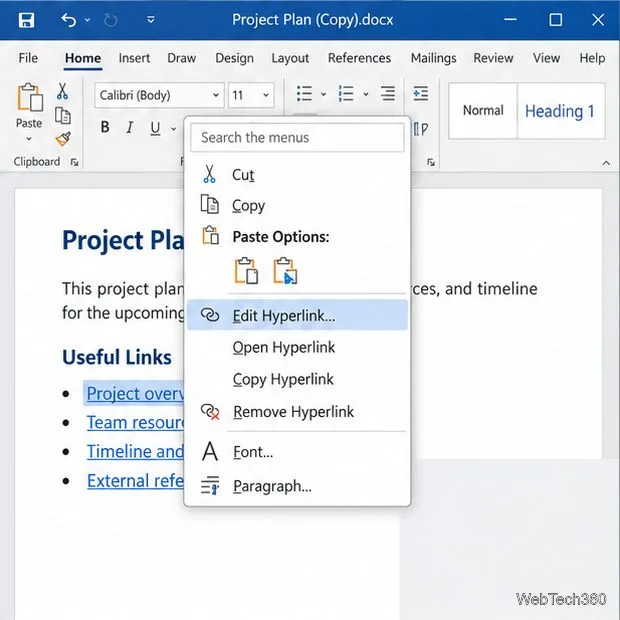The image size is (620, 620).
Task: Click the Paste clipboard icon in ribbon
Action: click(30, 97)
